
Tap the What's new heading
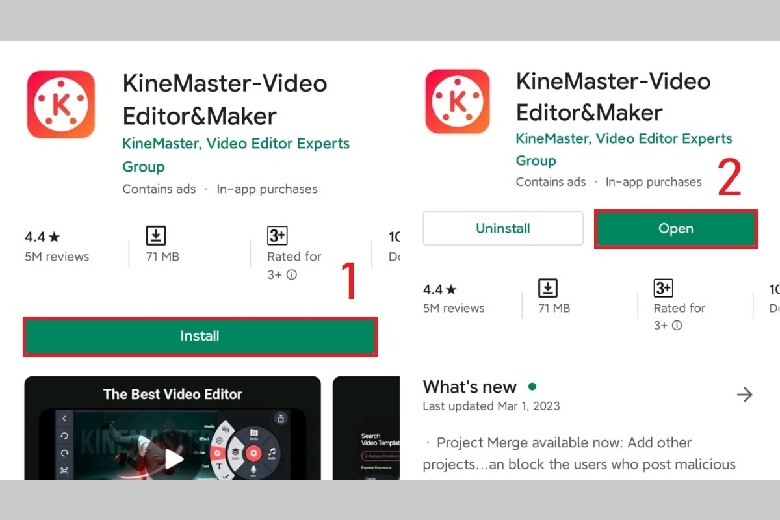click(x=470, y=387)
